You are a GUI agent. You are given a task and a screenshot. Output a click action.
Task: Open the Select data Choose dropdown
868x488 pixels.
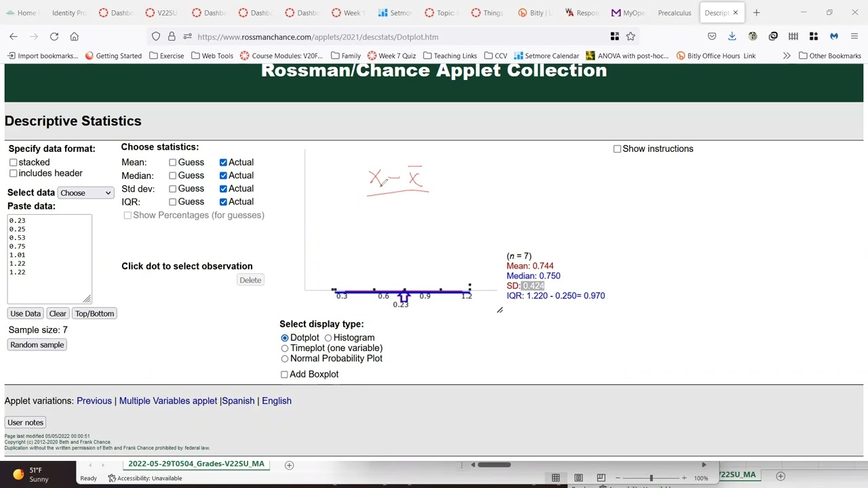[85, 193]
